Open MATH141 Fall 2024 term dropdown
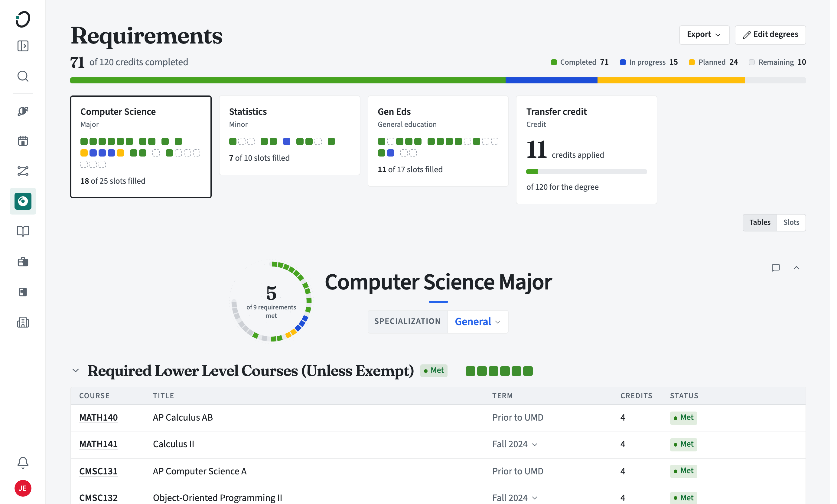This screenshot has width=837, height=504. point(515,444)
